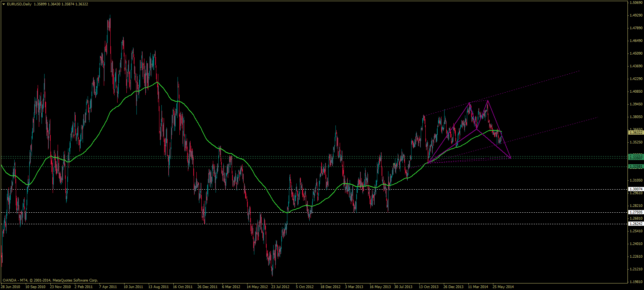This screenshot has height=290, width=644.
Task: Click the white 1.27505 level tag
Action: click(x=636, y=212)
